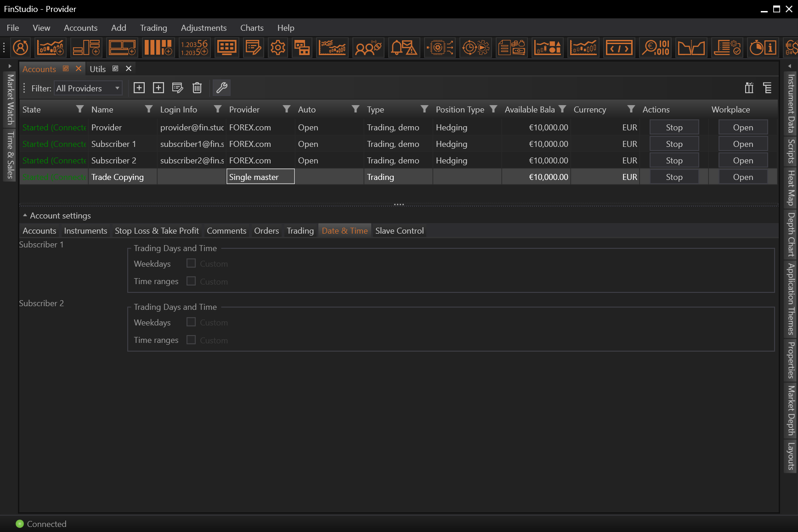Click the trash can delete account icon
Viewport: 798px width, 532px height.
coord(197,88)
